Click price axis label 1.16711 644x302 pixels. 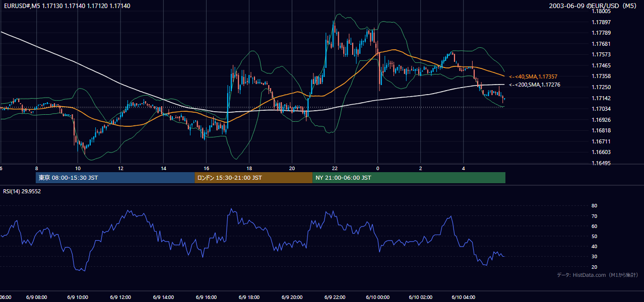[600, 141]
